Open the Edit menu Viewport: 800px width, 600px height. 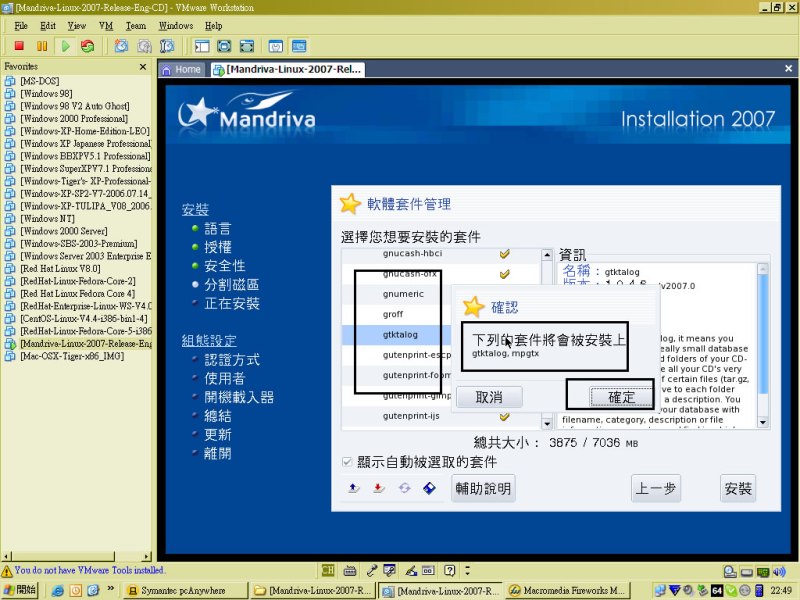point(48,26)
